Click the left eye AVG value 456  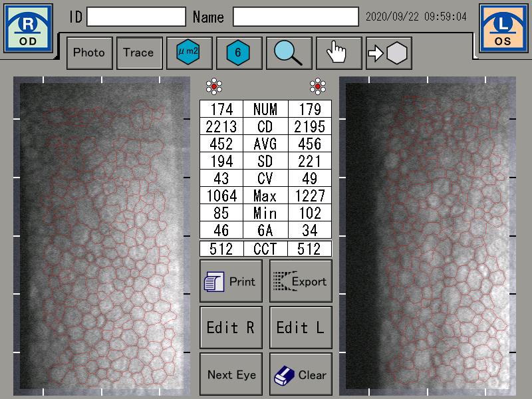(x=310, y=144)
